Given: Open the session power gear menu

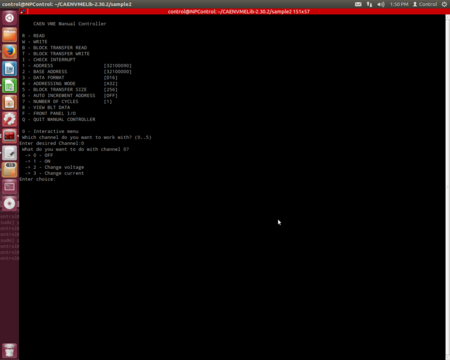Looking at the screenshot, I should [x=444, y=4].
